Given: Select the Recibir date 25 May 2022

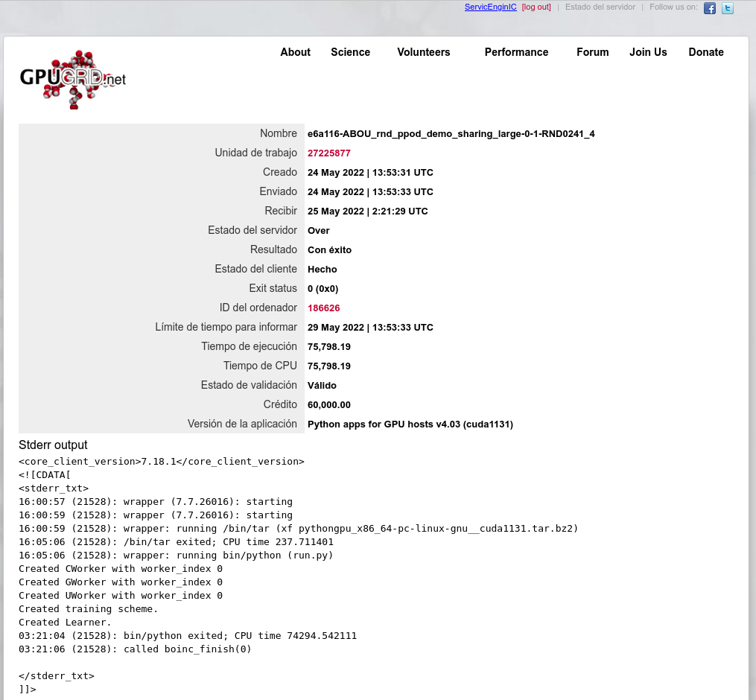Looking at the screenshot, I should [367, 211].
